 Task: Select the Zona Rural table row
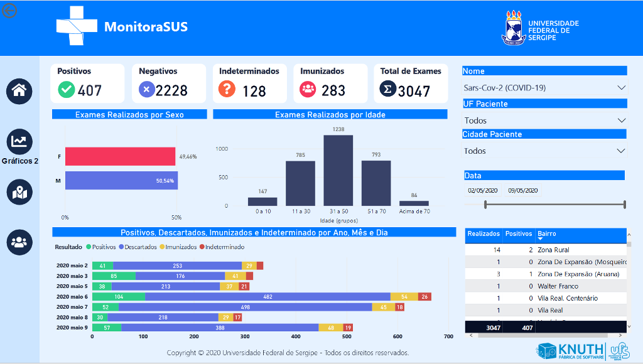click(546, 250)
